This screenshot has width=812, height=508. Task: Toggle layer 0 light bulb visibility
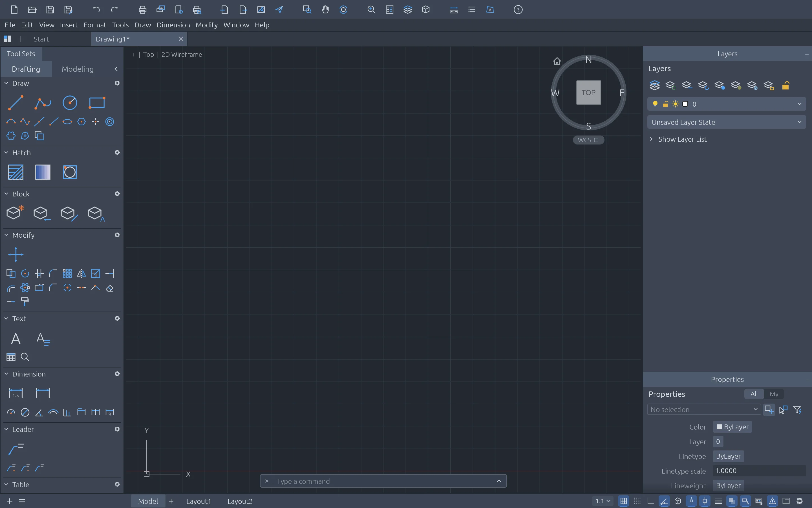pyautogui.click(x=655, y=104)
